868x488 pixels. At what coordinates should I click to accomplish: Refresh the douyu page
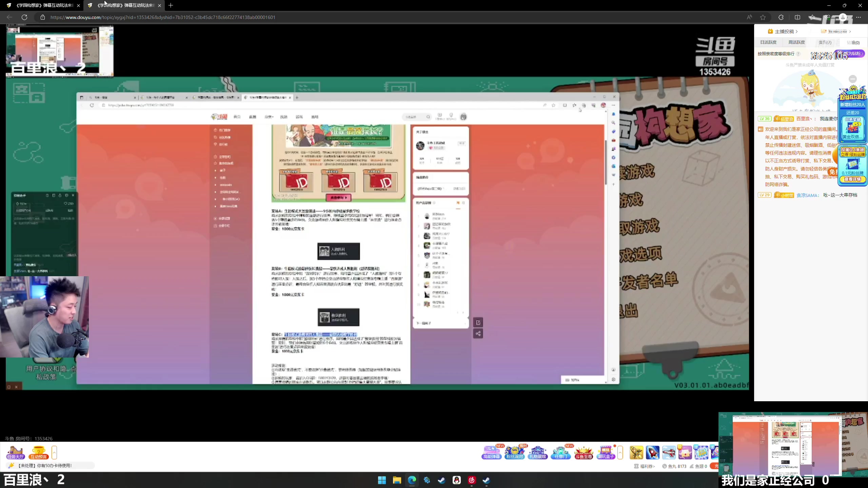(x=24, y=17)
